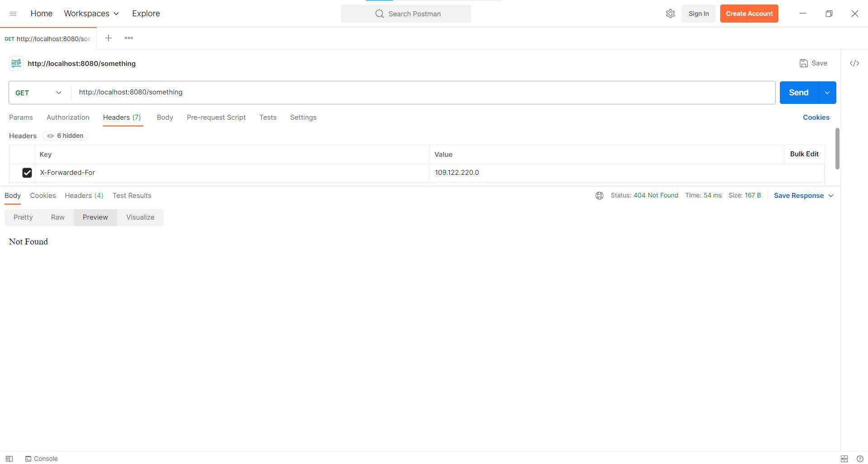Click the Save floppy disk icon
Image resolution: width=868 pixels, height=464 pixels.
click(803, 63)
